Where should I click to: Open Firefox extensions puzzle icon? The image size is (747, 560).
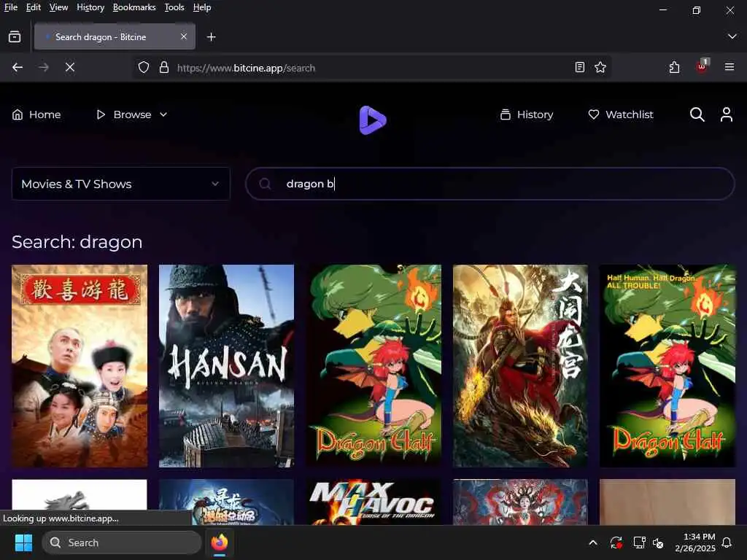pyautogui.click(x=674, y=68)
